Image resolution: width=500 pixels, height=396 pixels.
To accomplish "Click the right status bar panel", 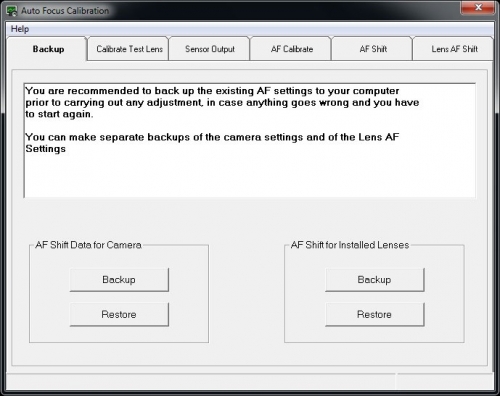I will point(445,381).
